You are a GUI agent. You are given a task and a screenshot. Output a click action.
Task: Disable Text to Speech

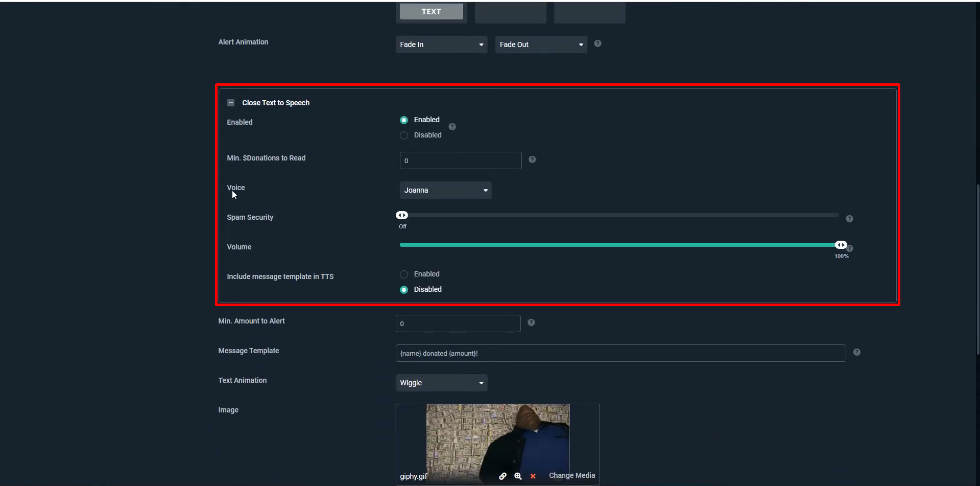pyautogui.click(x=403, y=135)
